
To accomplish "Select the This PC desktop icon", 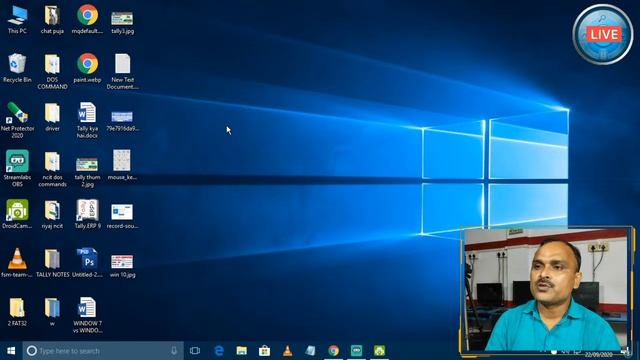I will (x=17, y=20).
